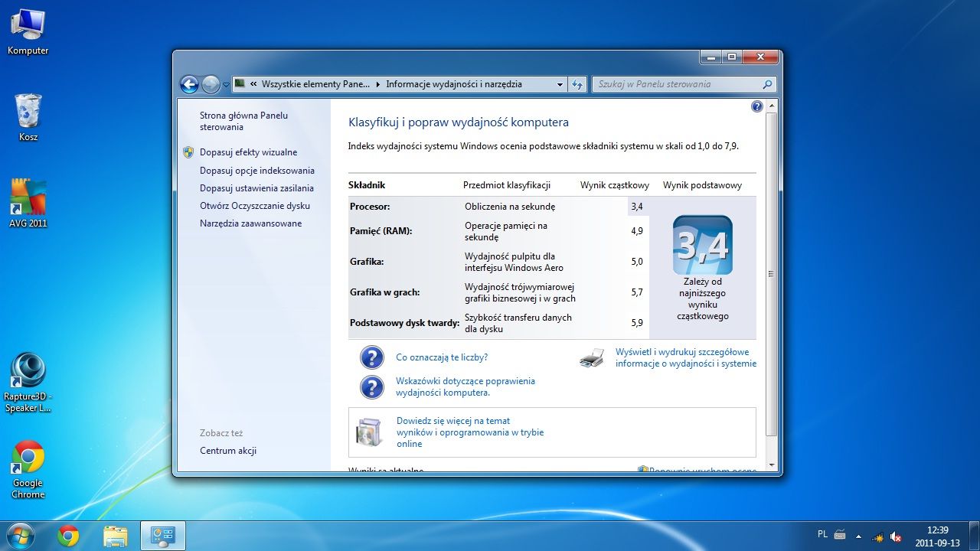Refresh the Control Panel address bar

pos(578,84)
